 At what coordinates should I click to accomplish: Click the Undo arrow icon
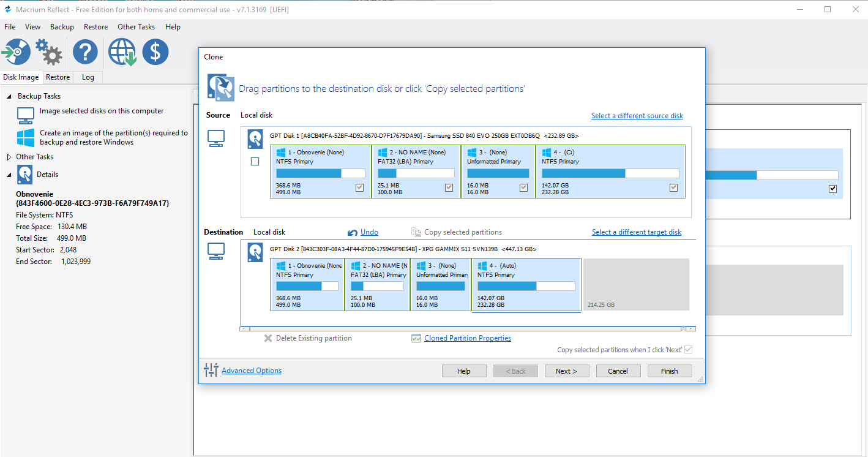(352, 233)
